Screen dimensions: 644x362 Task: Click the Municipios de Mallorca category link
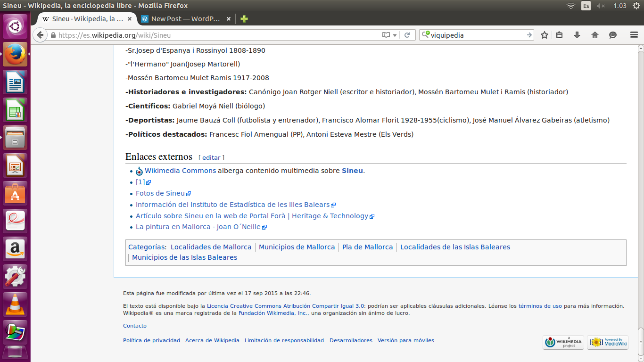[x=297, y=247]
